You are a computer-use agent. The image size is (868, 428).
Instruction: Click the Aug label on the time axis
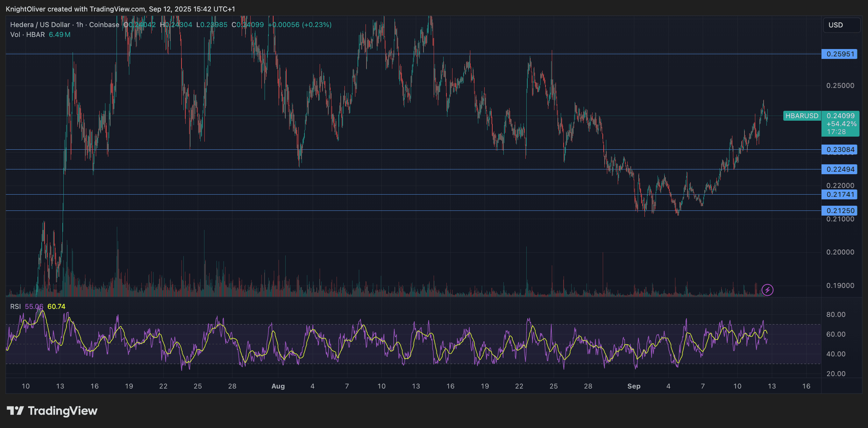(x=278, y=386)
